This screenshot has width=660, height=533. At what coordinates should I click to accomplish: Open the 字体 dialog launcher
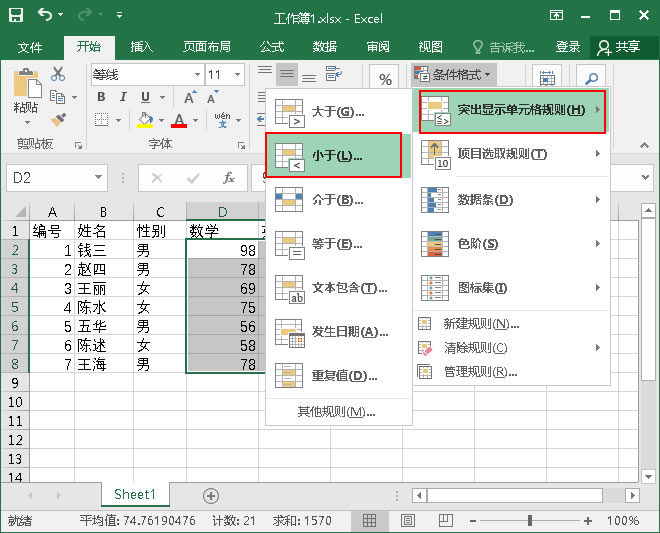coord(241,145)
